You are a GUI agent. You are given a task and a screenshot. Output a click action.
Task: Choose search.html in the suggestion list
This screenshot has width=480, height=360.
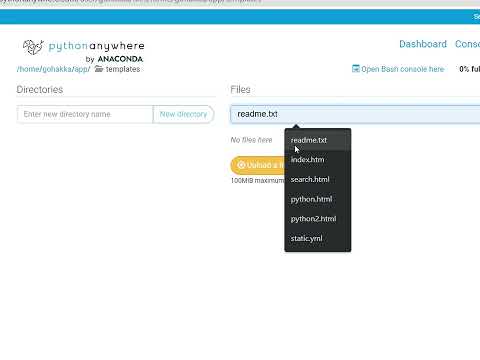pyautogui.click(x=318, y=179)
